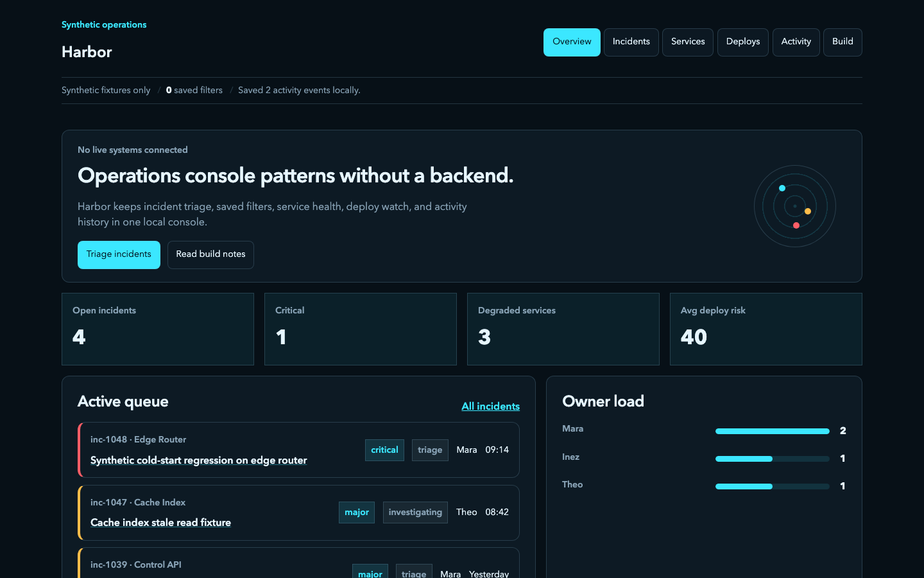Click Inez's owner load progress bar
The image size is (924, 578).
click(x=773, y=459)
